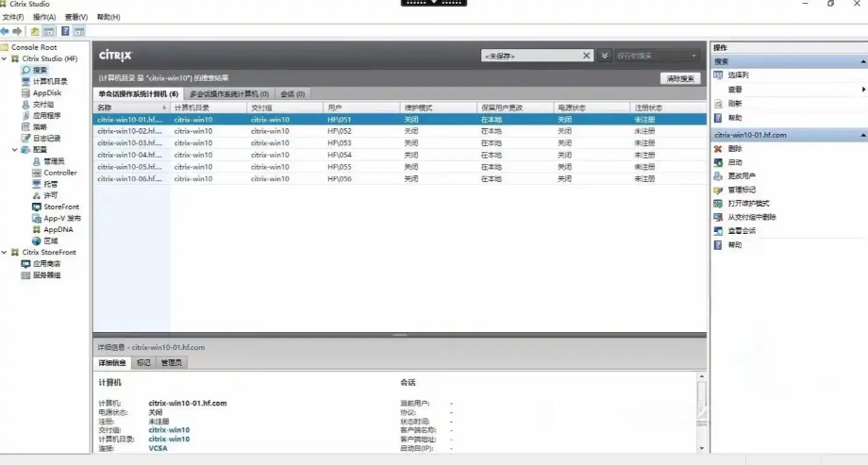Select the 托管 node
Screen dimensions: 868x465
tap(50, 184)
